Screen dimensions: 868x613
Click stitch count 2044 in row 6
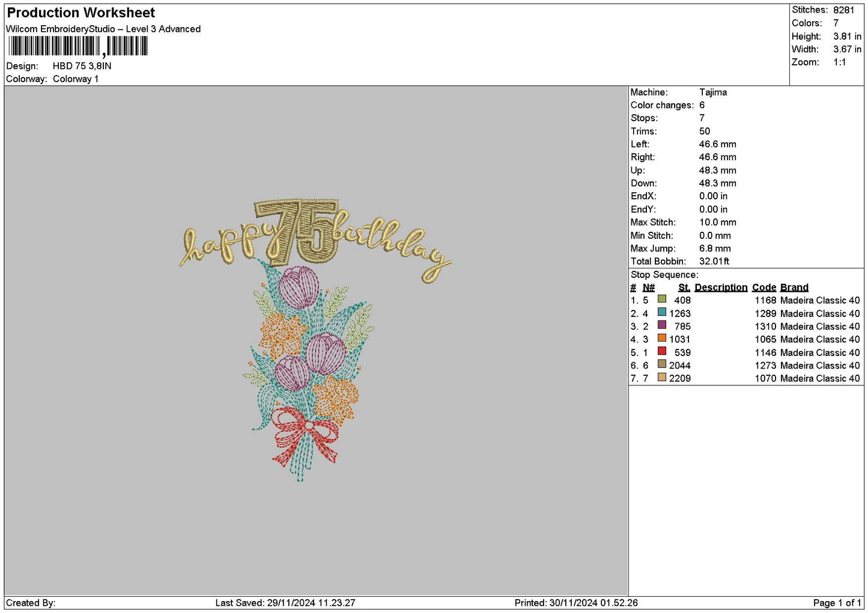[680, 366]
